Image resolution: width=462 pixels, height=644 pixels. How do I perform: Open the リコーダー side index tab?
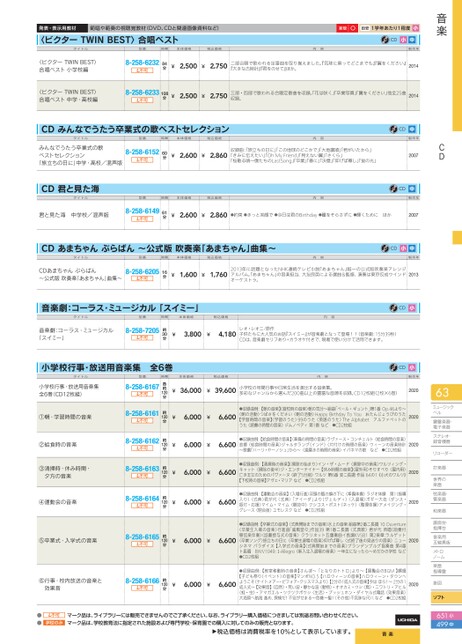coord(446,453)
